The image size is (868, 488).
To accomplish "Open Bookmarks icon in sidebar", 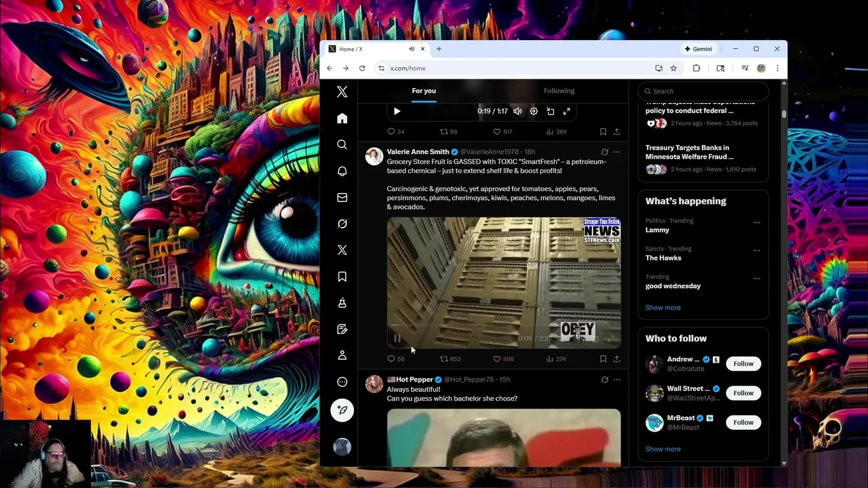I will (x=342, y=277).
